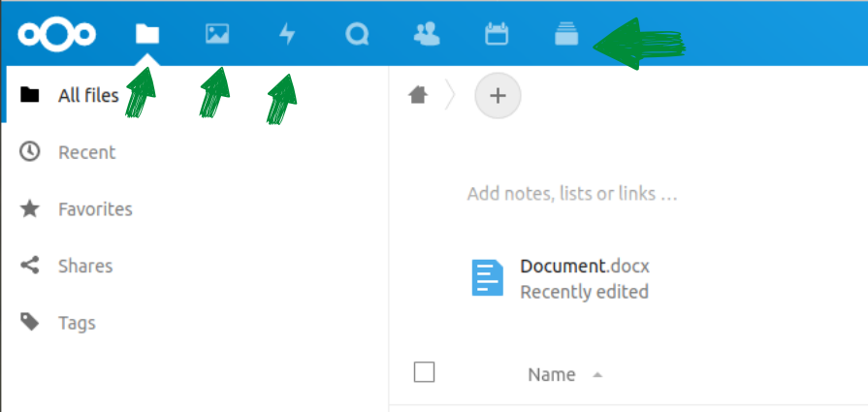Open Document.docx recommended file
Image resolution: width=868 pixels, height=412 pixels.
click(561, 278)
